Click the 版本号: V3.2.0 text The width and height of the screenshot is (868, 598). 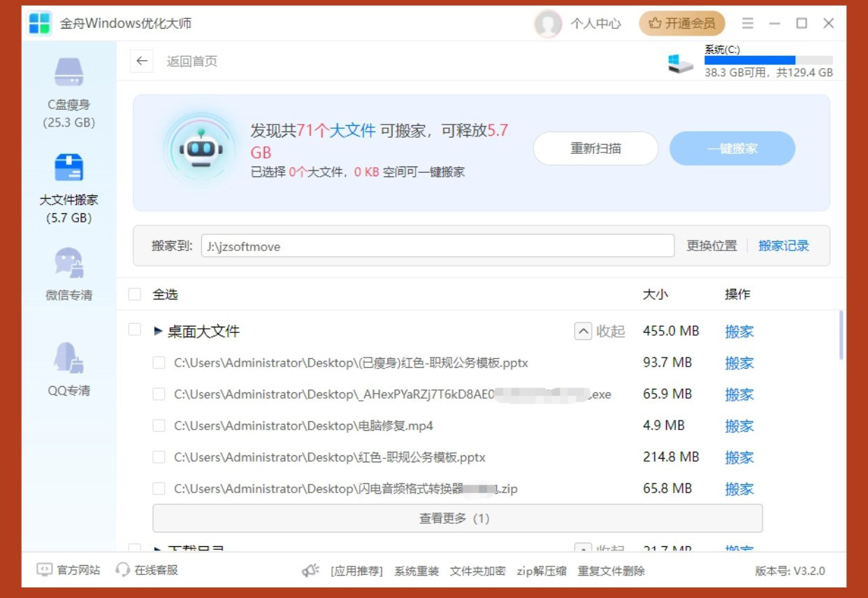(790, 571)
